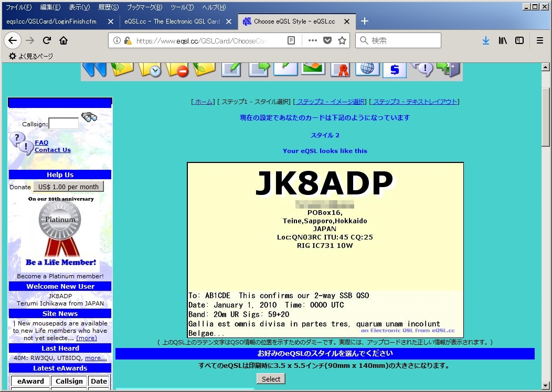552x392 pixels.
Task: Click the question and exclamation bubbles icon
Action: [22, 144]
